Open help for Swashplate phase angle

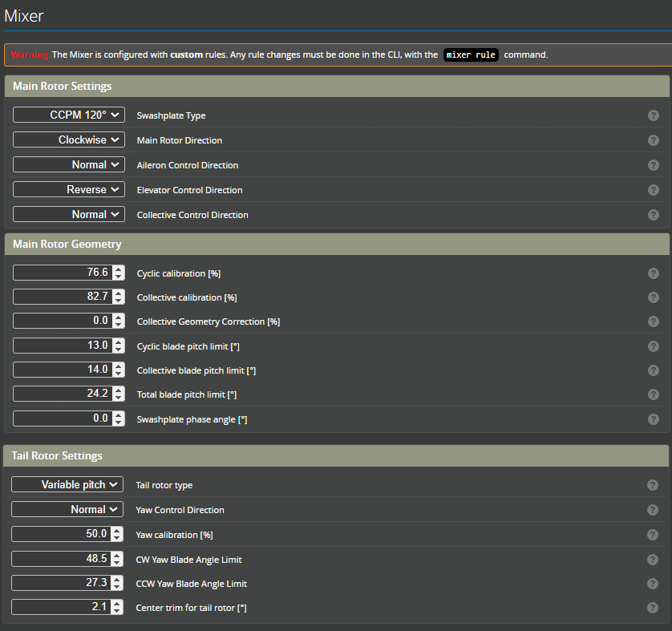tap(653, 419)
